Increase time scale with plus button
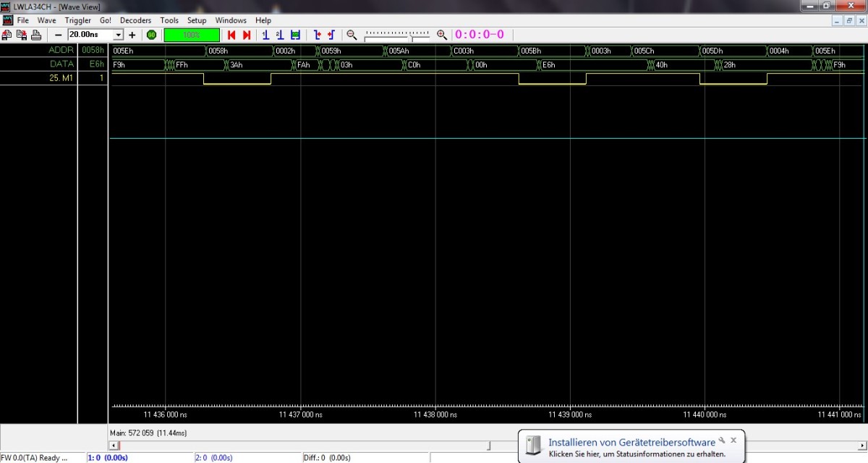868x463 pixels. pyautogui.click(x=132, y=35)
